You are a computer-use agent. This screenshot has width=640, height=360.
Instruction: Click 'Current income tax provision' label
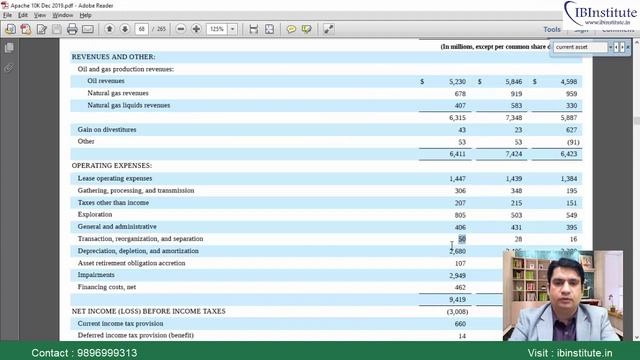click(x=120, y=324)
